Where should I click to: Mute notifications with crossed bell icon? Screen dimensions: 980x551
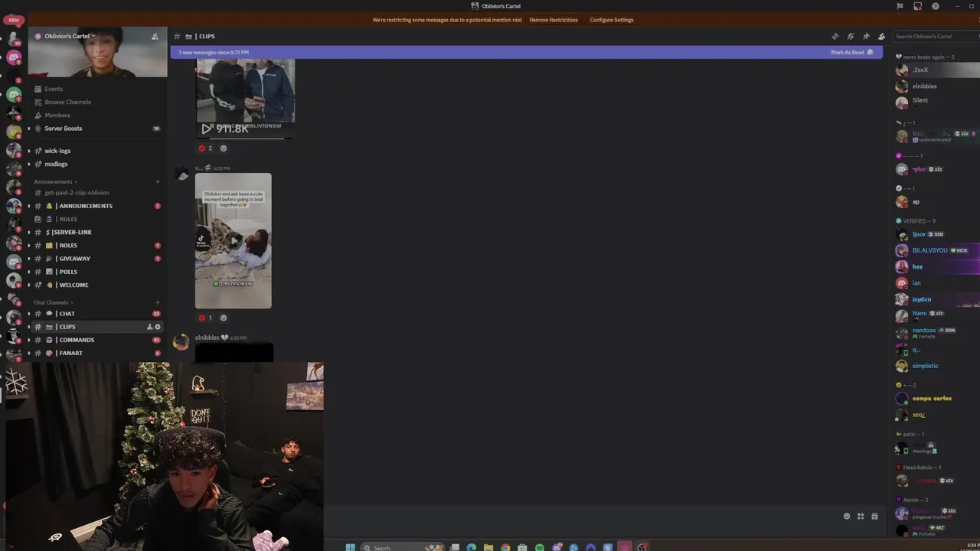[x=850, y=36]
